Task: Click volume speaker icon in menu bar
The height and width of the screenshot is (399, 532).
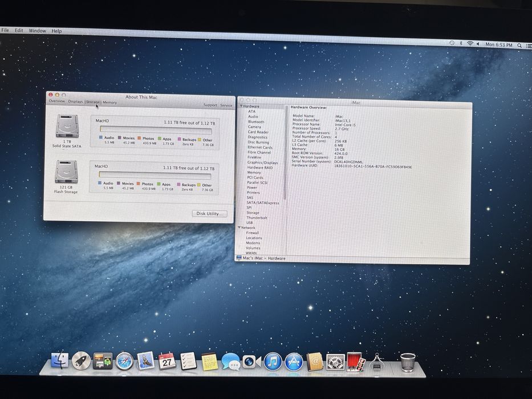Action: (x=478, y=44)
